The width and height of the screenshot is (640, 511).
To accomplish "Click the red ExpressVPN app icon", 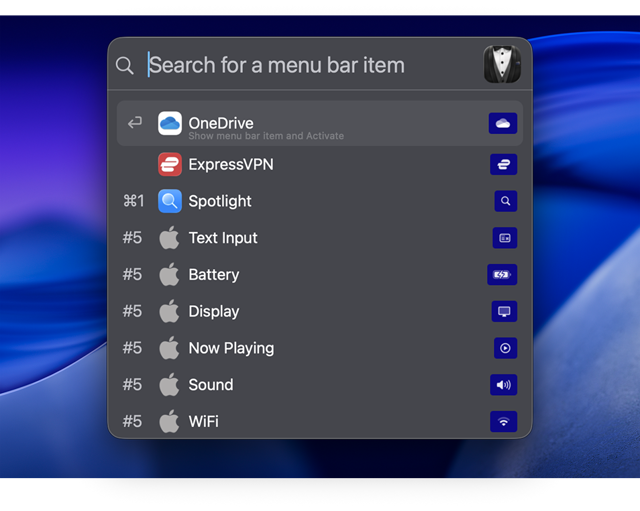I will click(x=170, y=164).
